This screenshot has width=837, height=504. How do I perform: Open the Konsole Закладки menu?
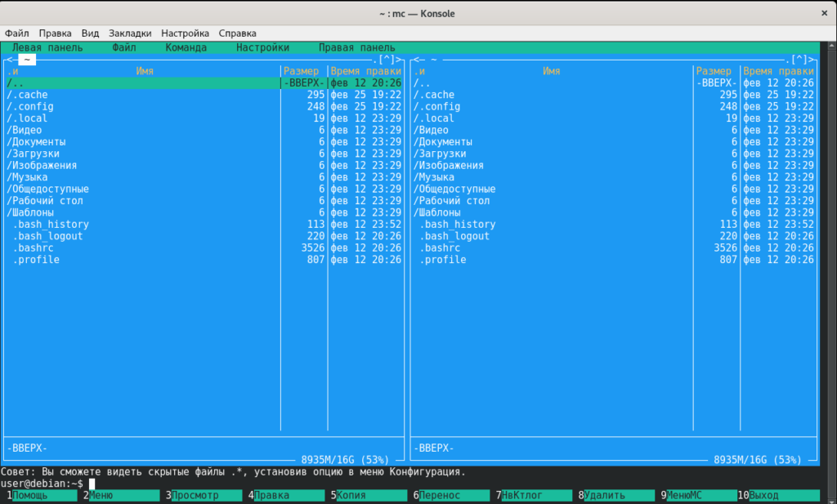pyautogui.click(x=130, y=33)
